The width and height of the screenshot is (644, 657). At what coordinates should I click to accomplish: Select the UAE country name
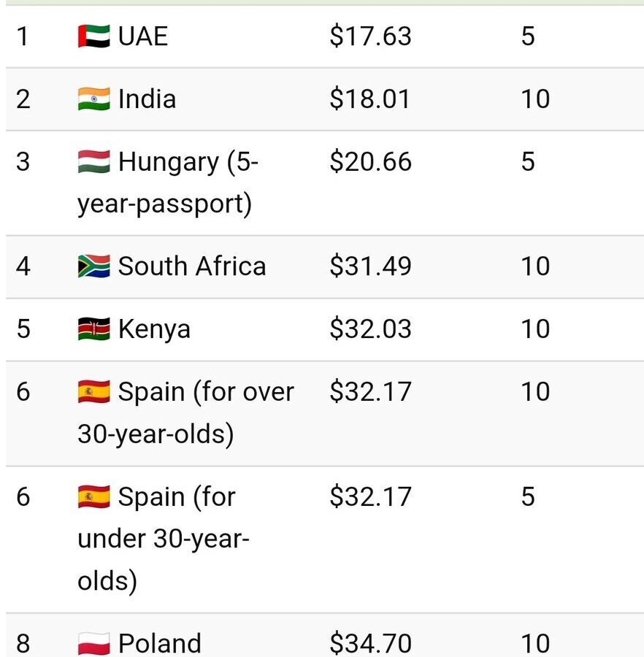point(143,36)
